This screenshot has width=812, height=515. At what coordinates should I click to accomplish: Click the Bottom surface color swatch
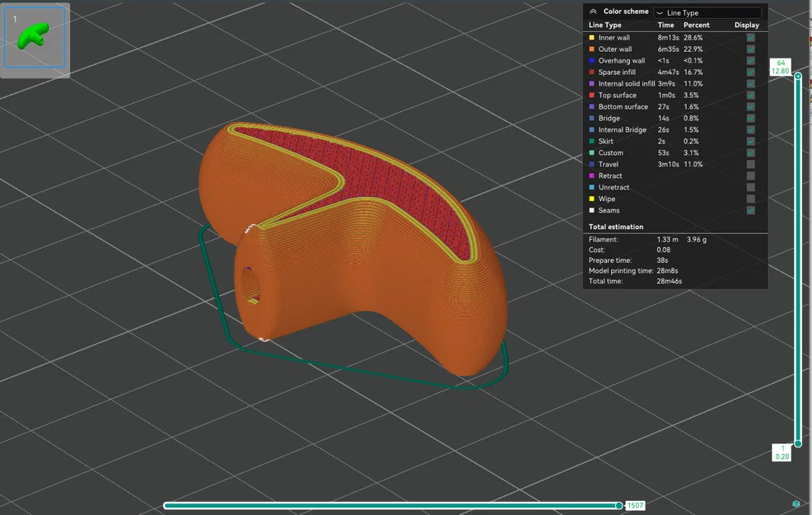pos(591,107)
